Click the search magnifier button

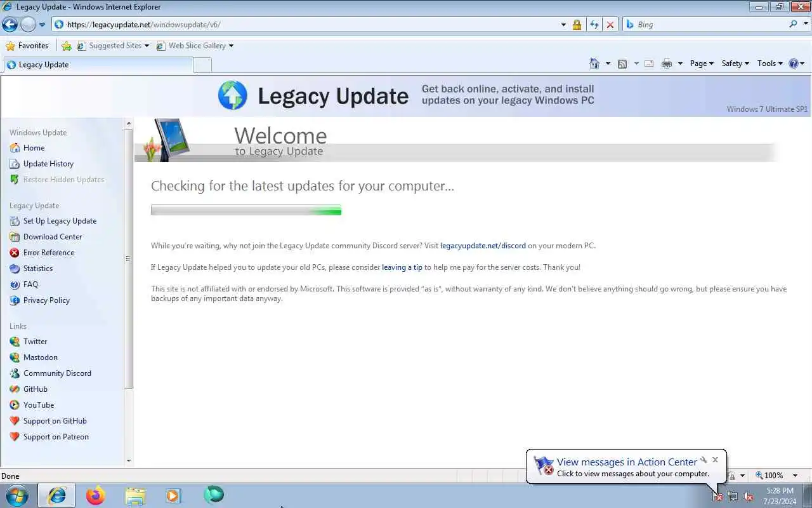(793, 24)
